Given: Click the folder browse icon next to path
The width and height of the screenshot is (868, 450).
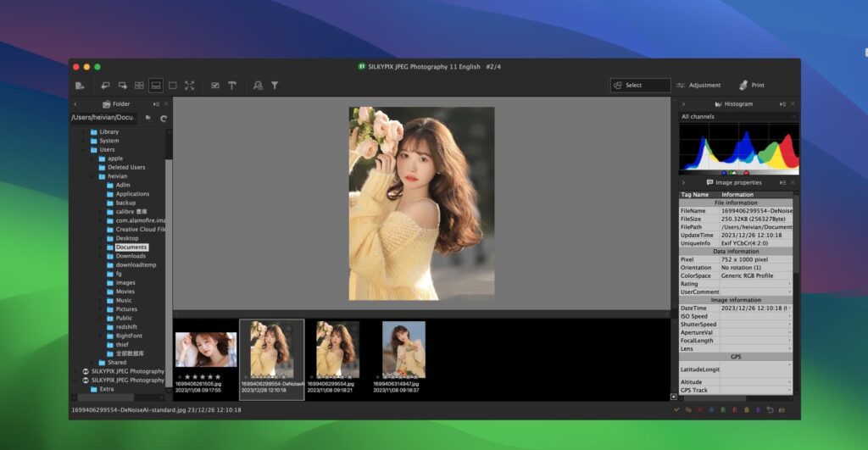Looking at the screenshot, I should point(147,117).
